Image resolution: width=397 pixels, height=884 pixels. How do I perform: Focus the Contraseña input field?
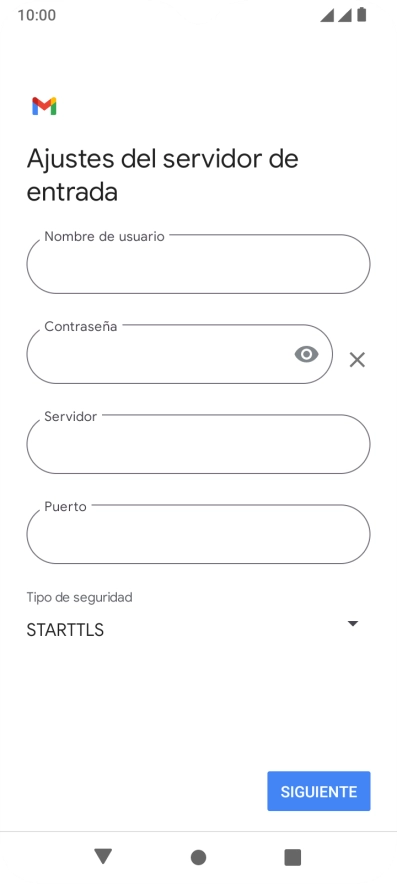(179, 354)
